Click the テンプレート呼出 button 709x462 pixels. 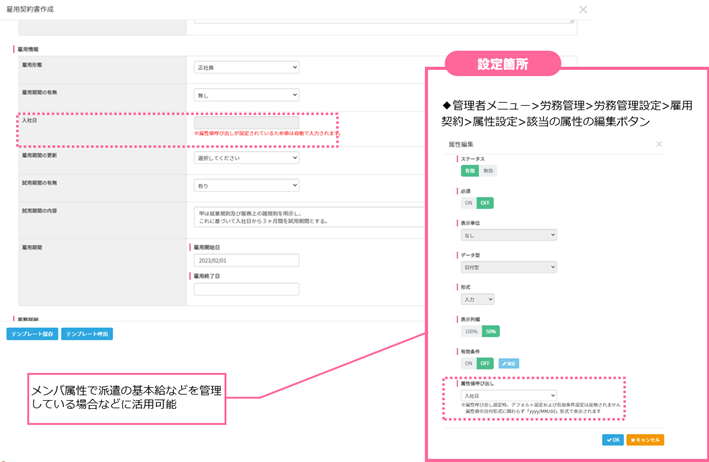coord(87,334)
